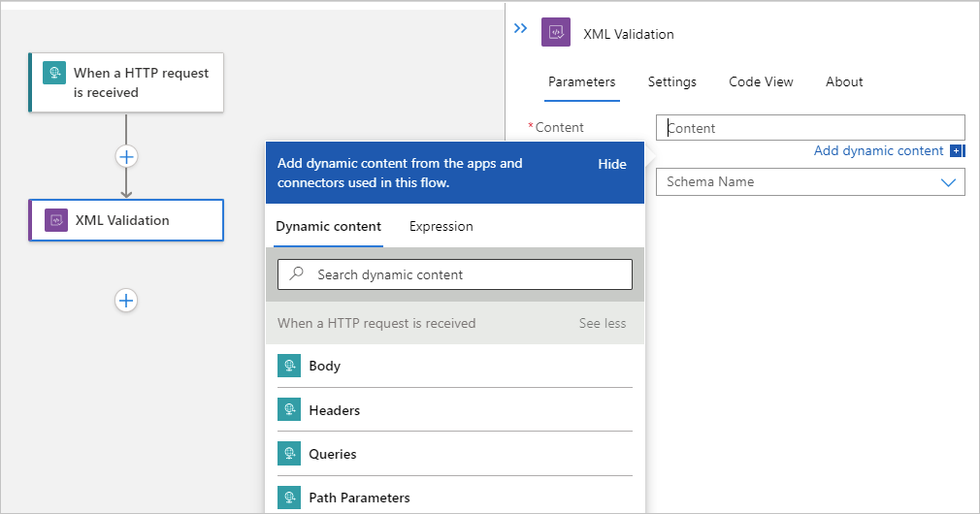Pick the Path Parameters token

coord(359,498)
